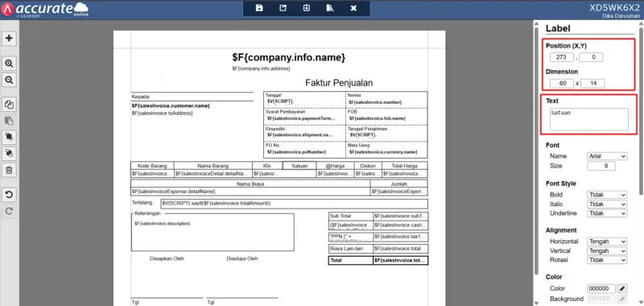Select the Faktur Penjualan title label

click(x=339, y=83)
